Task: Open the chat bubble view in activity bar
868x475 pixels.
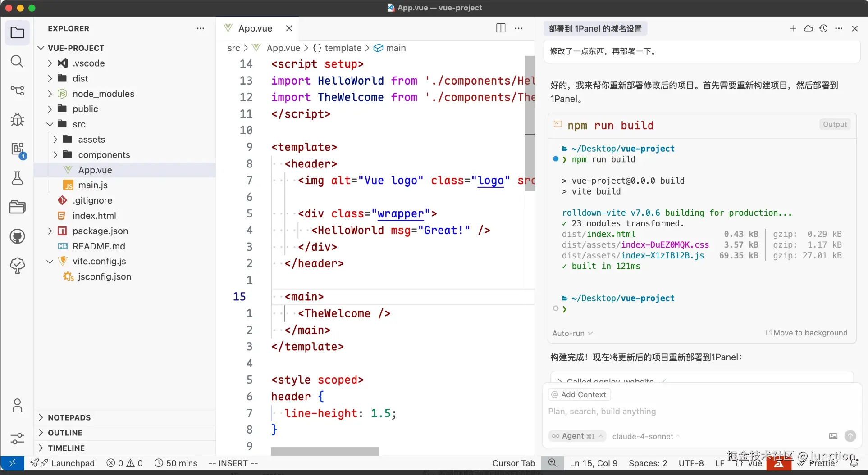Action: [x=17, y=266]
